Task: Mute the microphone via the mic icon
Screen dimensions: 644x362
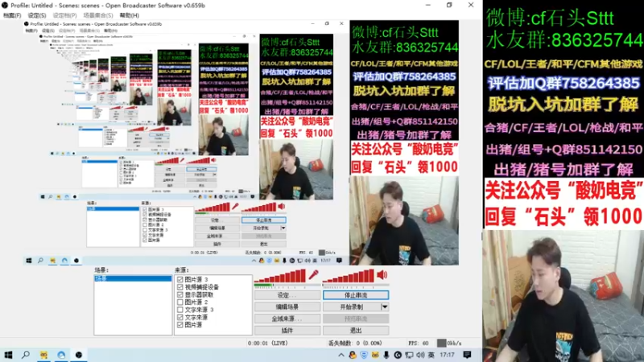Action: pyautogui.click(x=314, y=274)
